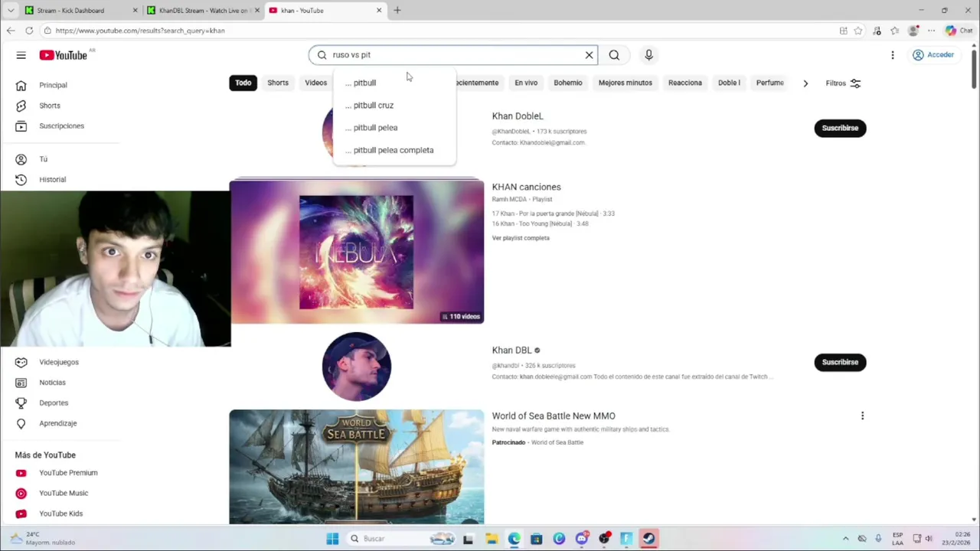Open World of Sea Battle ad options menu
The width and height of the screenshot is (980, 551).
(x=862, y=416)
